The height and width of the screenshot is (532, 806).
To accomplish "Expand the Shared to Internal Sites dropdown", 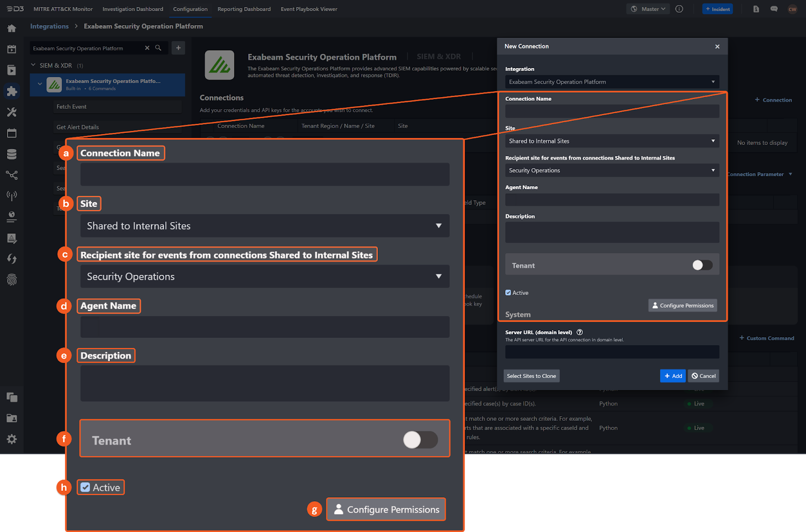I will coord(612,141).
